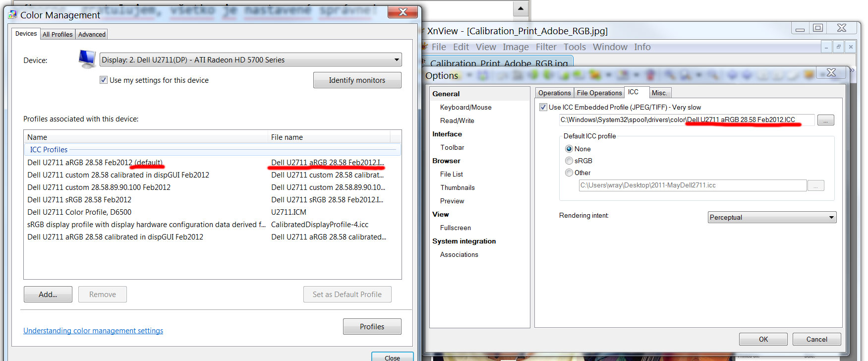
Task: Open the Rendering intent dropdown
Action: coord(831,217)
